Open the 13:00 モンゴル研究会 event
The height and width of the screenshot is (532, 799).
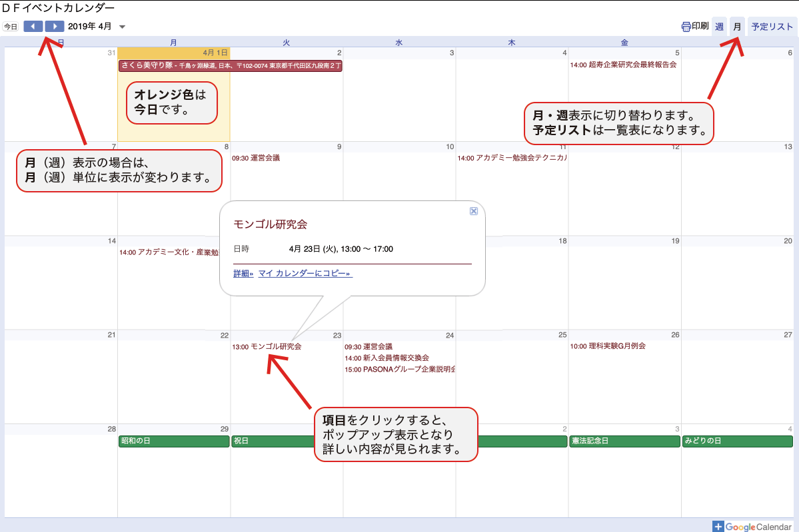(267, 347)
